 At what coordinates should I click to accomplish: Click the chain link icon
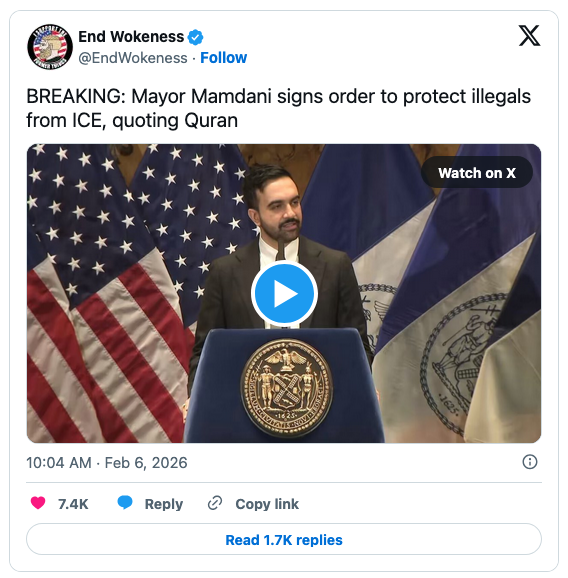coord(215,503)
